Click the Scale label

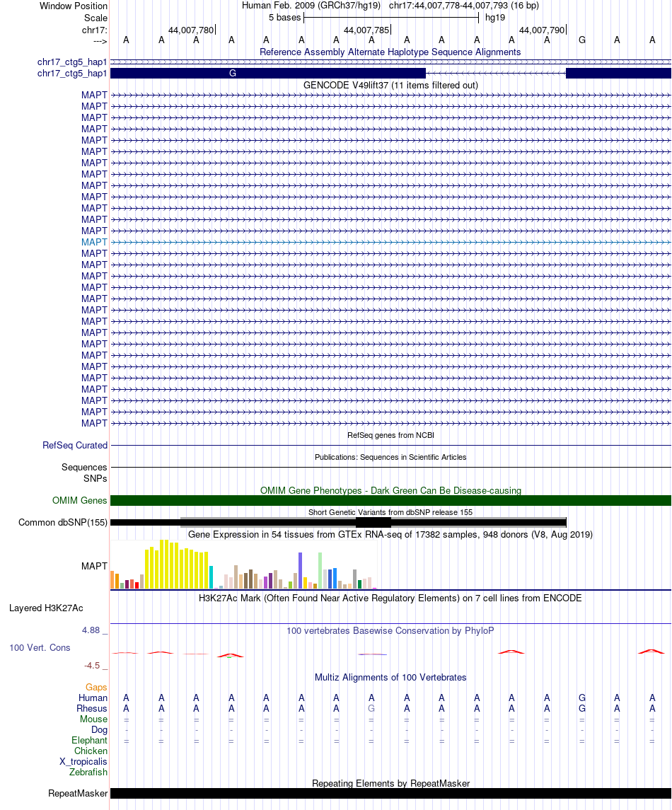coord(95,18)
